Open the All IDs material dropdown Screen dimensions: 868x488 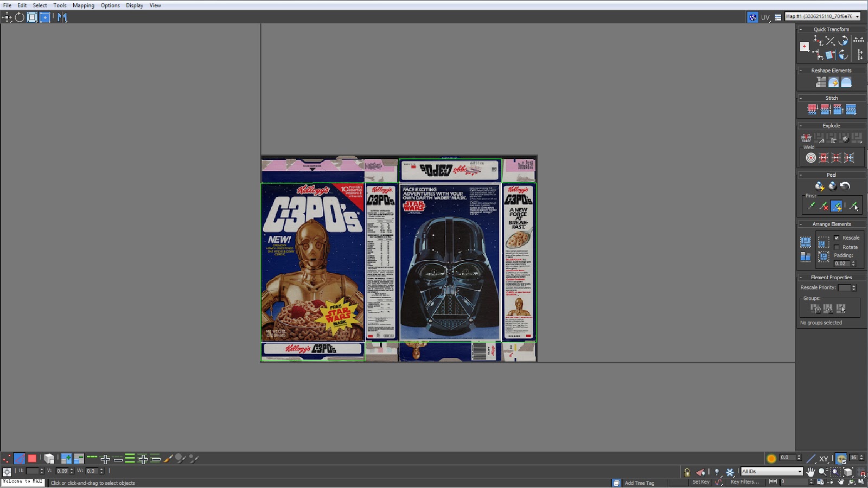pos(772,472)
